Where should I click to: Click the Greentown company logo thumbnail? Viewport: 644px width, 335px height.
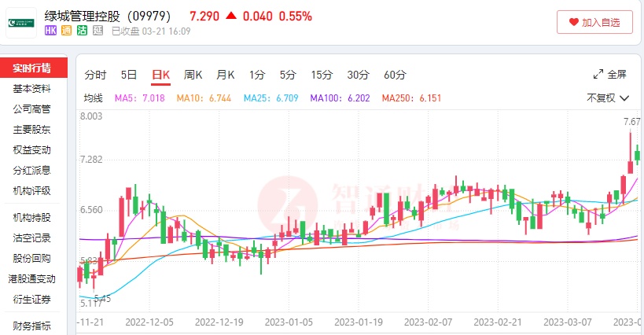point(21,23)
